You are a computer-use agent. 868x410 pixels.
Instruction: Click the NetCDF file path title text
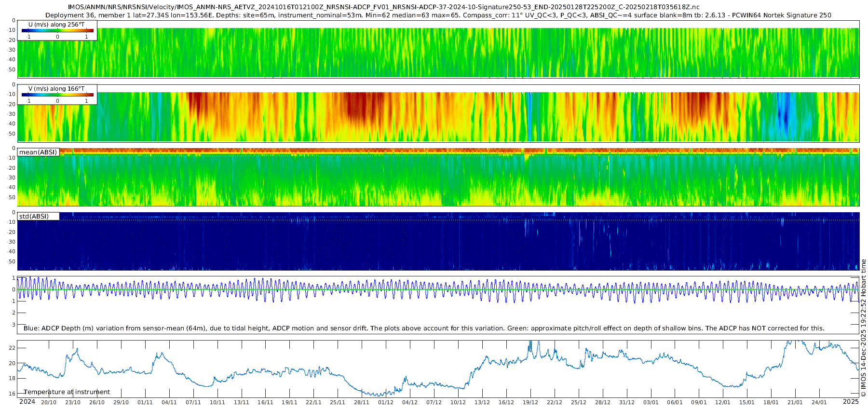(x=383, y=7)
